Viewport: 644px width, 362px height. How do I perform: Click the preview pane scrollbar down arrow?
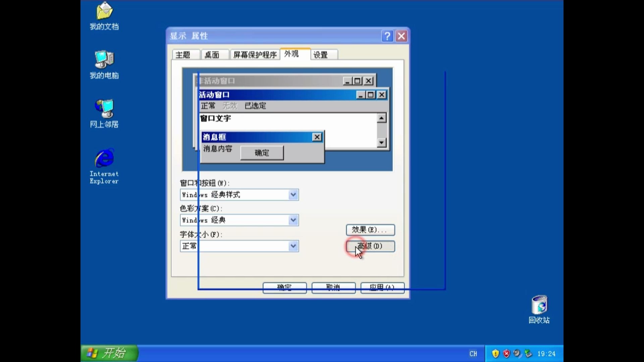(x=382, y=142)
